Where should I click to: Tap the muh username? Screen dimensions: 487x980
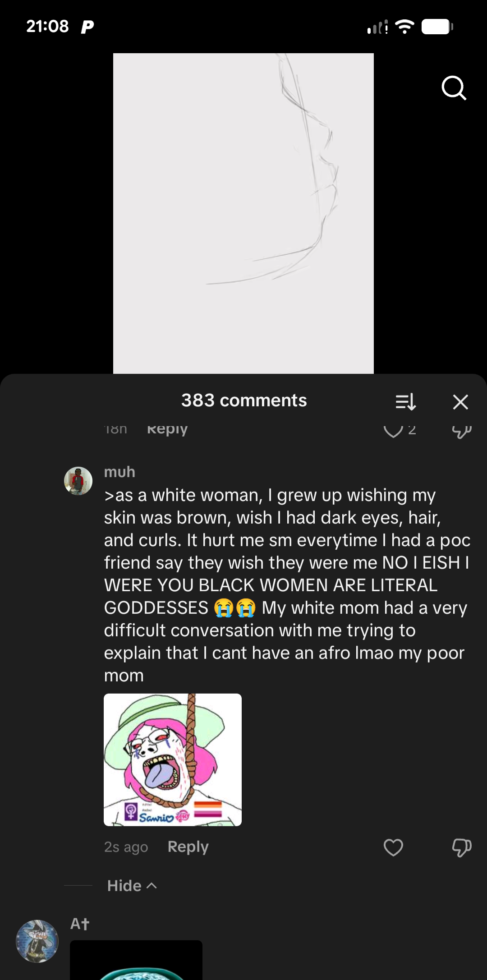pyautogui.click(x=119, y=472)
